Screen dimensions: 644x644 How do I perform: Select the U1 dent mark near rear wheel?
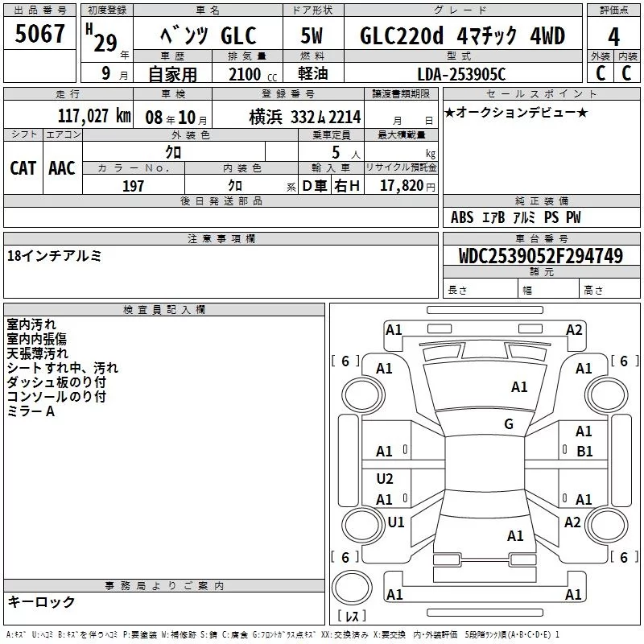pos(396,522)
